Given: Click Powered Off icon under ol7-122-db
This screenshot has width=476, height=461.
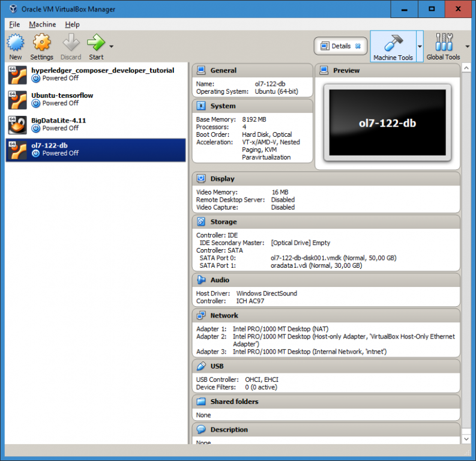Looking at the screenshot, I should pyautogui.click(x=36, y=154).
